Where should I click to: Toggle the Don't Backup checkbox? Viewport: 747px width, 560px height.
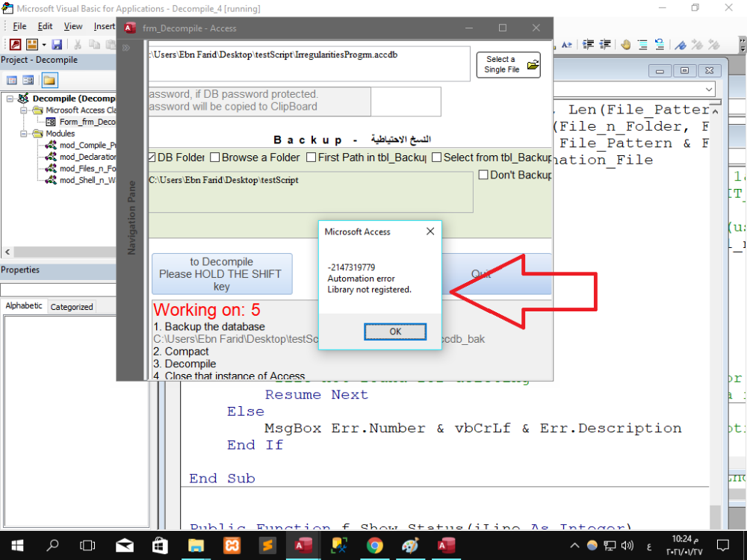pyautogui.click(x=483, y=175)
